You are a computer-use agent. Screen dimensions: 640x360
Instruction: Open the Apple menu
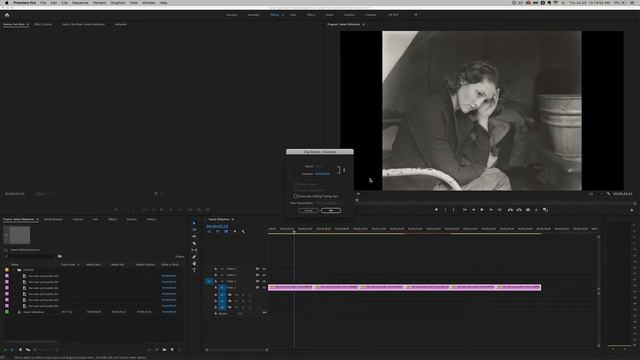click(7, 3)
